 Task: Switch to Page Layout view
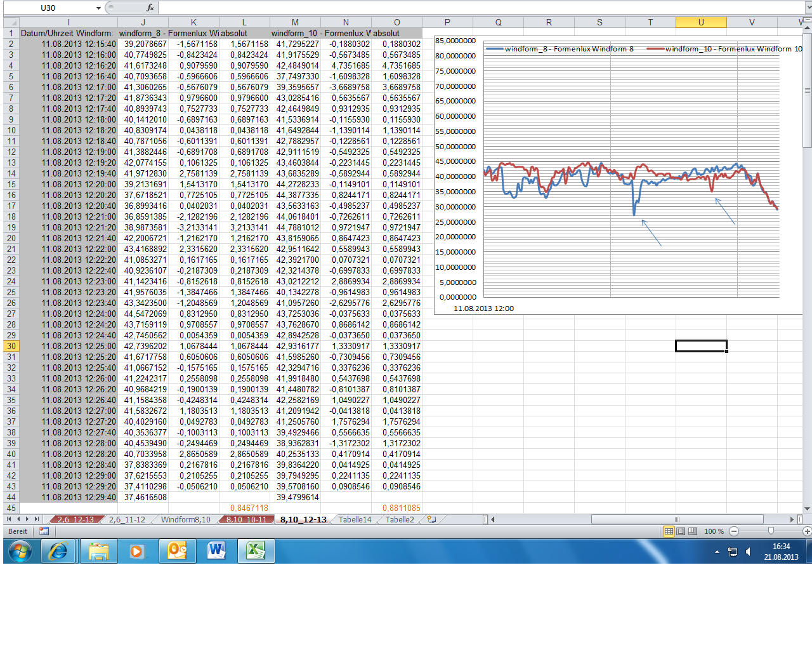[681, 531]
